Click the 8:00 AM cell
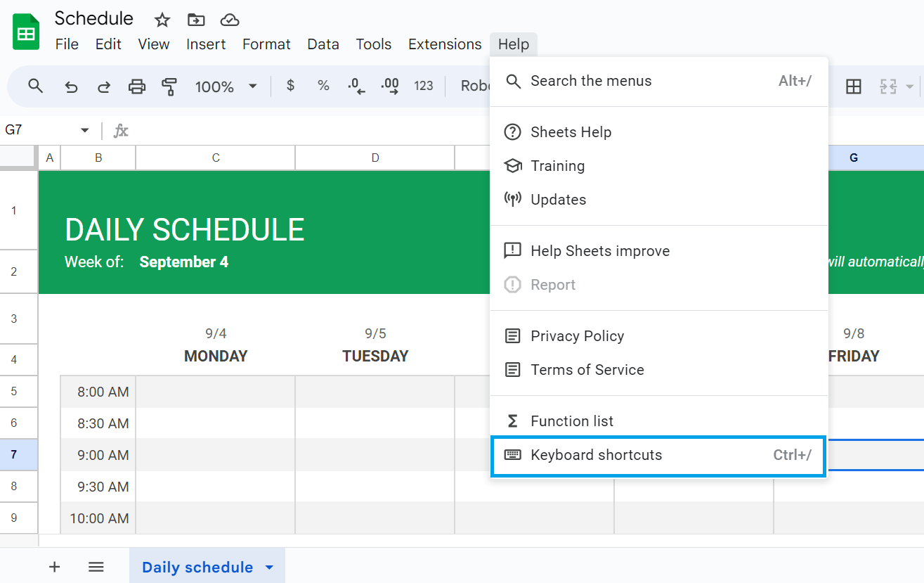 (x=98, y=392)
